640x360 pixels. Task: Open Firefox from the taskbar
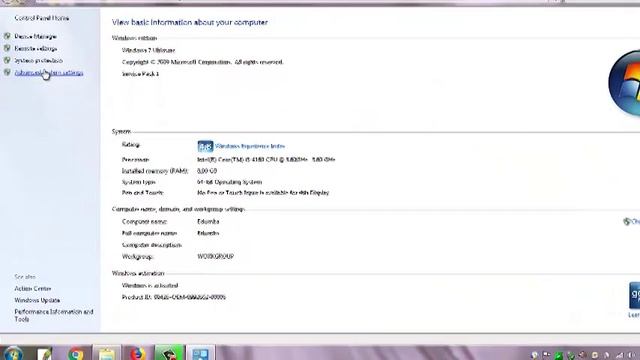(138, 353)
